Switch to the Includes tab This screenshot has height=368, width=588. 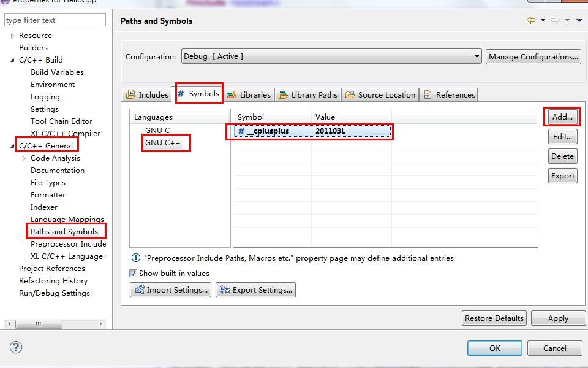(x=148, y=94)
